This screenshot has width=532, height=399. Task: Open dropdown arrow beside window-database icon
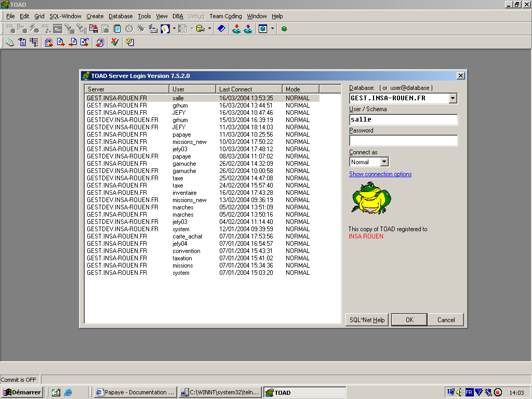(272, 29)
